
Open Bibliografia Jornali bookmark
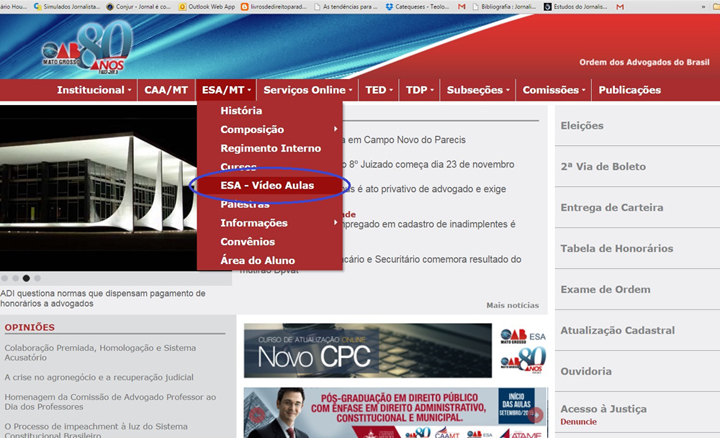pyautogui.click(x=504, y=6)
